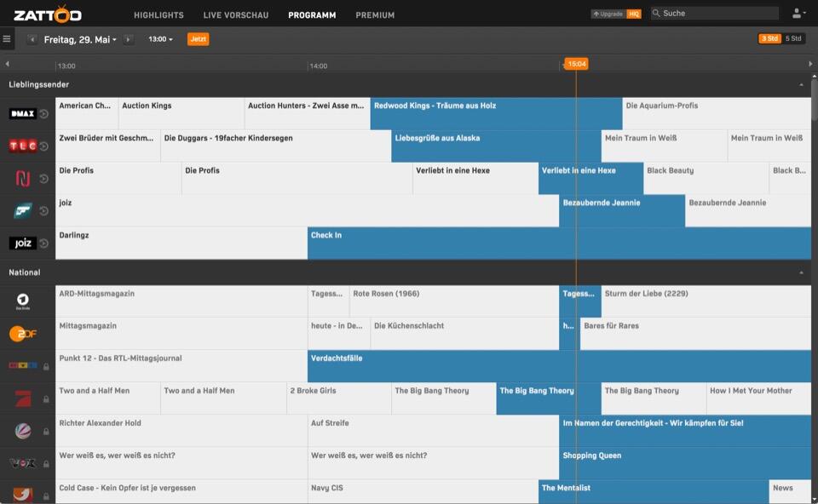Switch timeline view to 5 Std
This screenshot has height=504, width=818.
(x=793, y=38)
